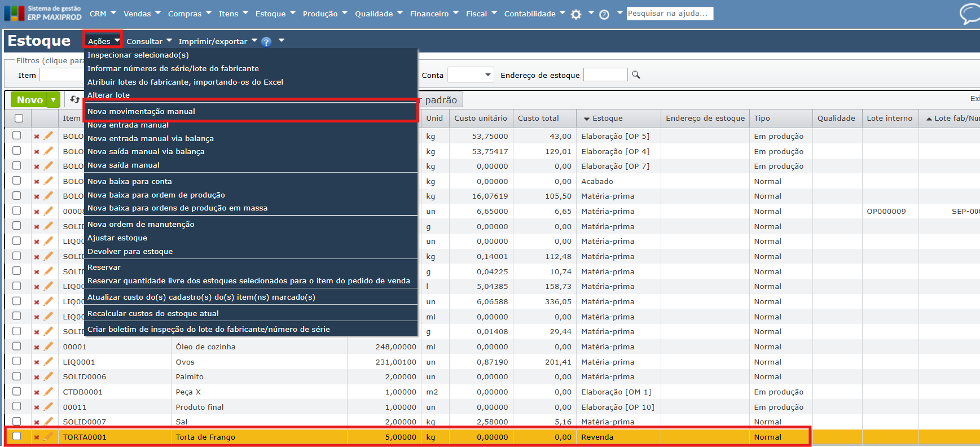Click the red delete X for Palmito row

37,377
